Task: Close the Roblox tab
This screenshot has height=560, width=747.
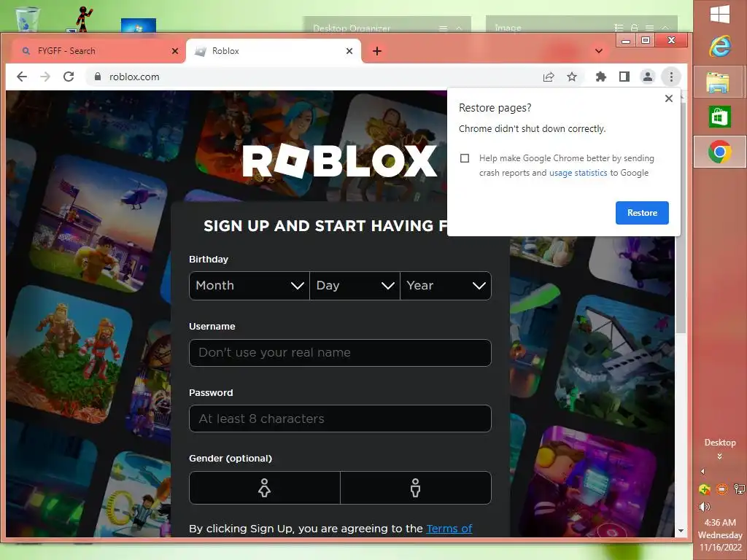Action: 349,51
